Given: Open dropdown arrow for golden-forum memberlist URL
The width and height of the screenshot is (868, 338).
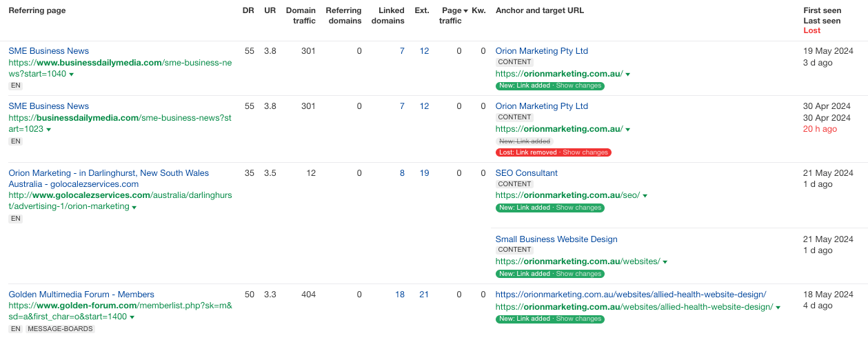Looking at the screenshot, I should pos(132,317).
